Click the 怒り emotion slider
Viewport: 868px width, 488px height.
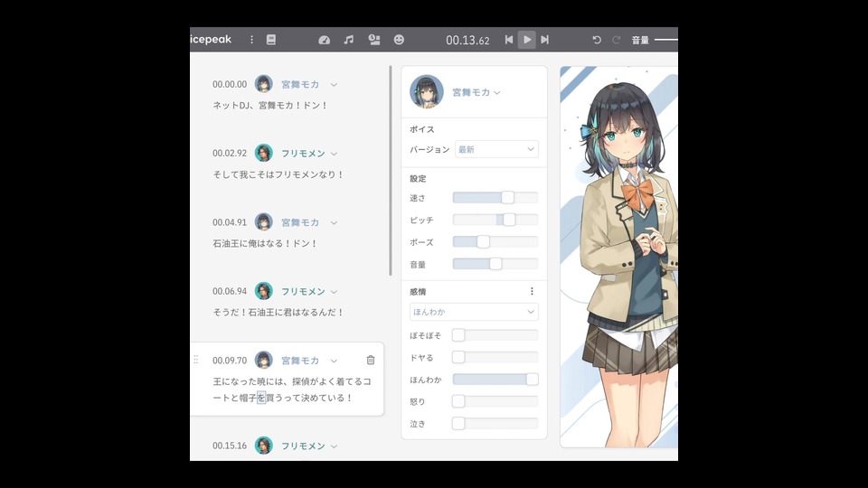(495, 401)
